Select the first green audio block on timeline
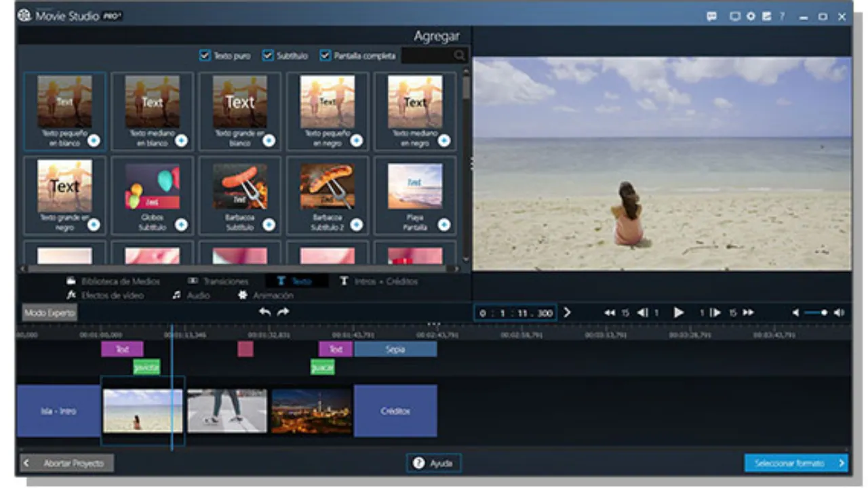868x488 pixels. (x=146, y=367)
